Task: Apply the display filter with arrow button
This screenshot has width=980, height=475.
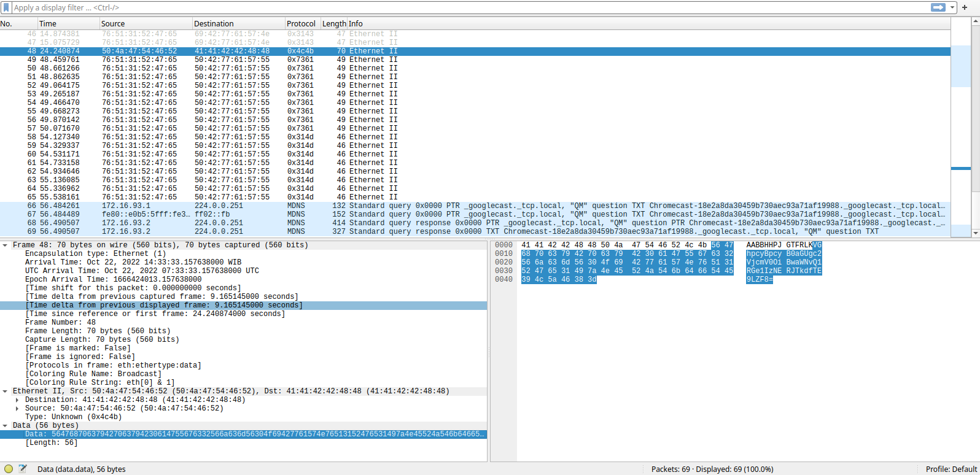Action: [x=938, y=7]
